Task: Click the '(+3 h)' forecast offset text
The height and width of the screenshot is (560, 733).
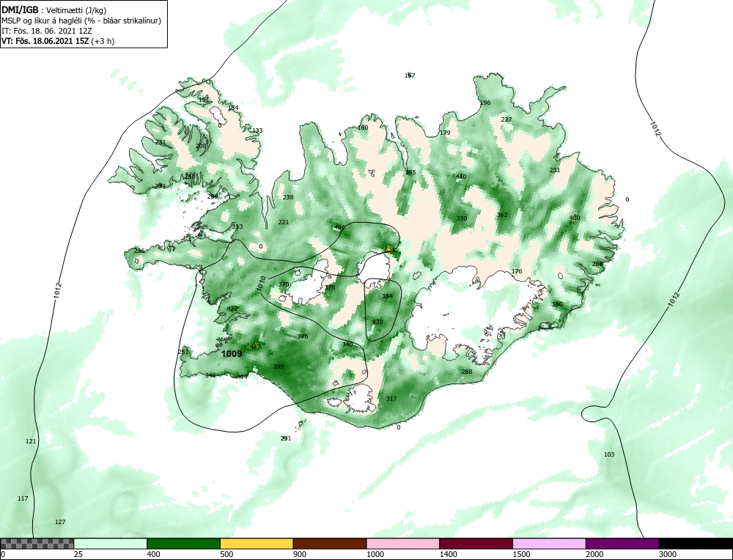Action: pos(103,40)
